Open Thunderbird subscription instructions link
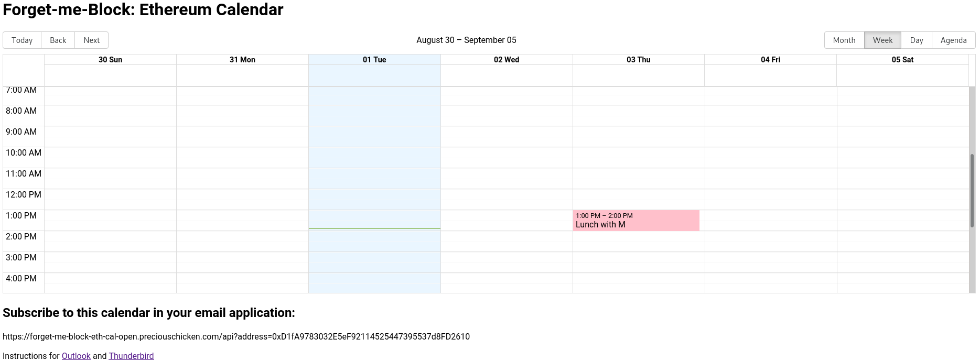Screen dimensions: 980x361 (131, 356)
